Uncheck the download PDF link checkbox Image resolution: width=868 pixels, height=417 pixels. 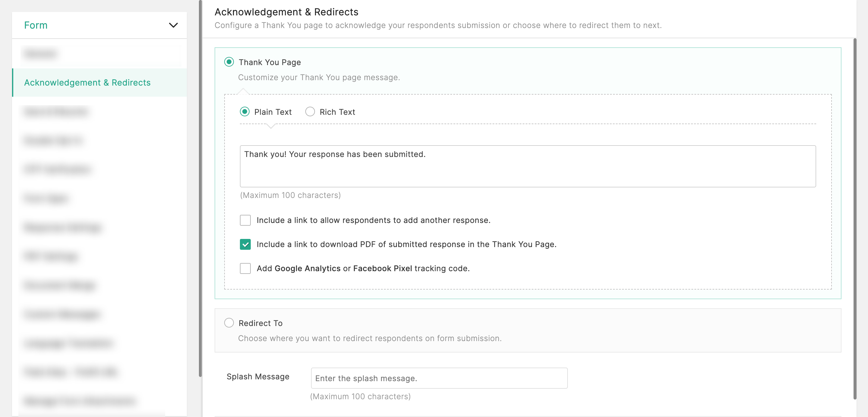click(x=245, y=244)
